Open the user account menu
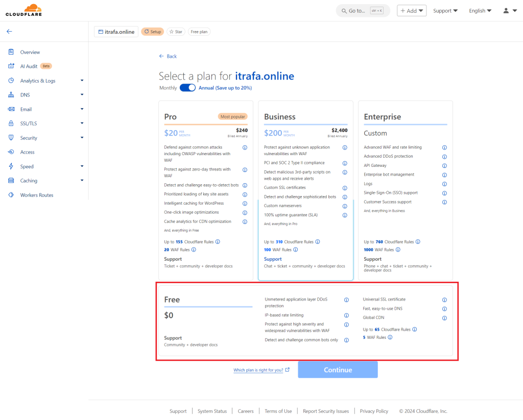 pos(510,11)
